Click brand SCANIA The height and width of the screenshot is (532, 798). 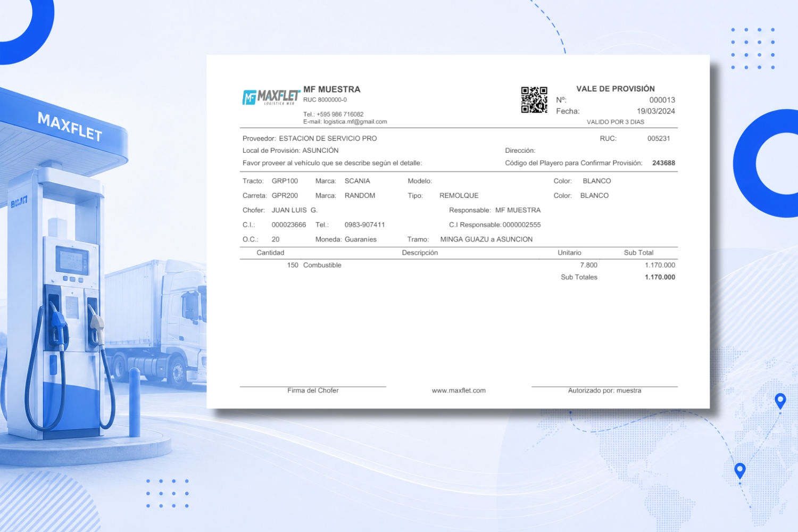pos(357,181)
